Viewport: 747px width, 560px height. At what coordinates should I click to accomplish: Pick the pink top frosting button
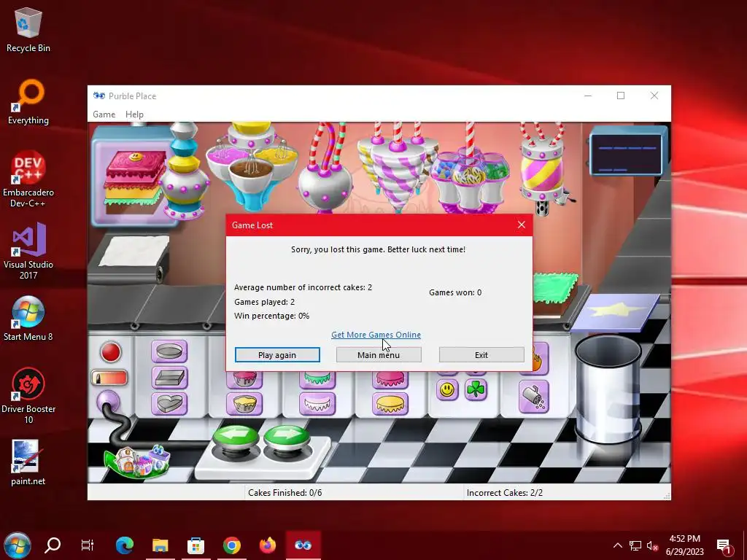click(x=390, y=379)
